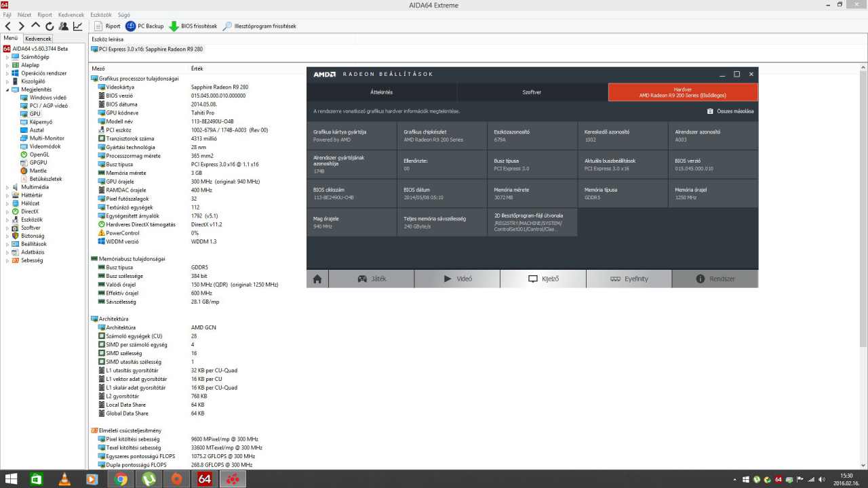Open the Kijelző section in Radeon Settings

point(543,279)
